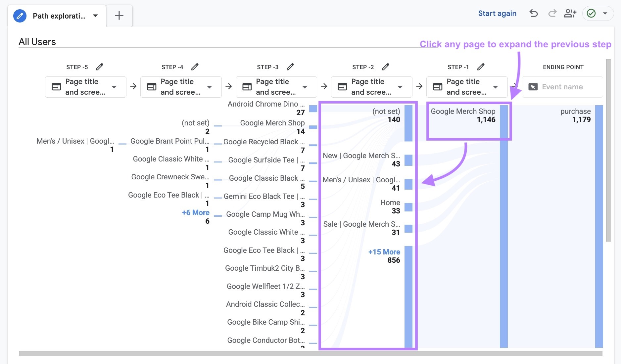Viewport: 621px width, 364px height.
Task: Click Google Brant Point Pul... node
Action: [170, 145]
